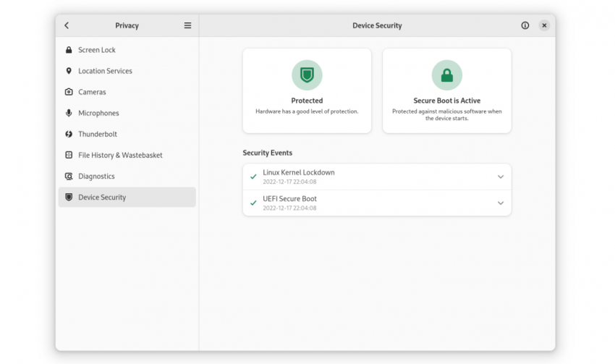Click the Thunderbolt sidebar icon
Screen dimensions: 615x364
pos(69,134)
